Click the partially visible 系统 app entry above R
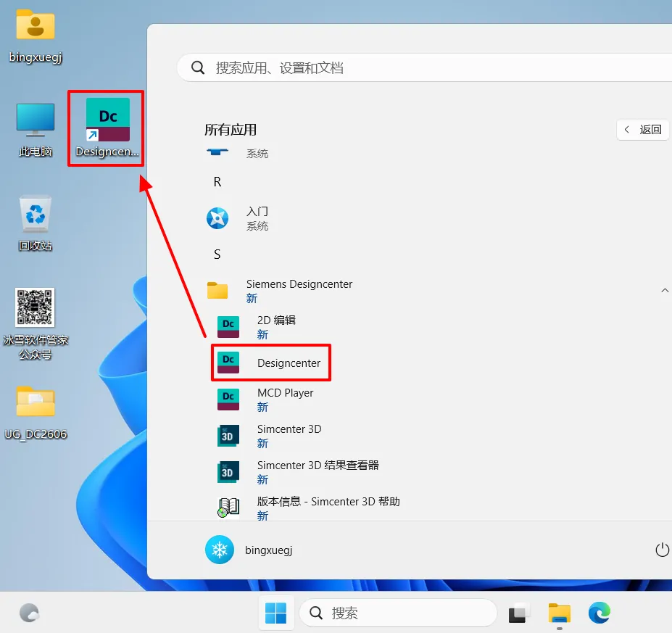This screenshot has height=633, width=672. 237,153
